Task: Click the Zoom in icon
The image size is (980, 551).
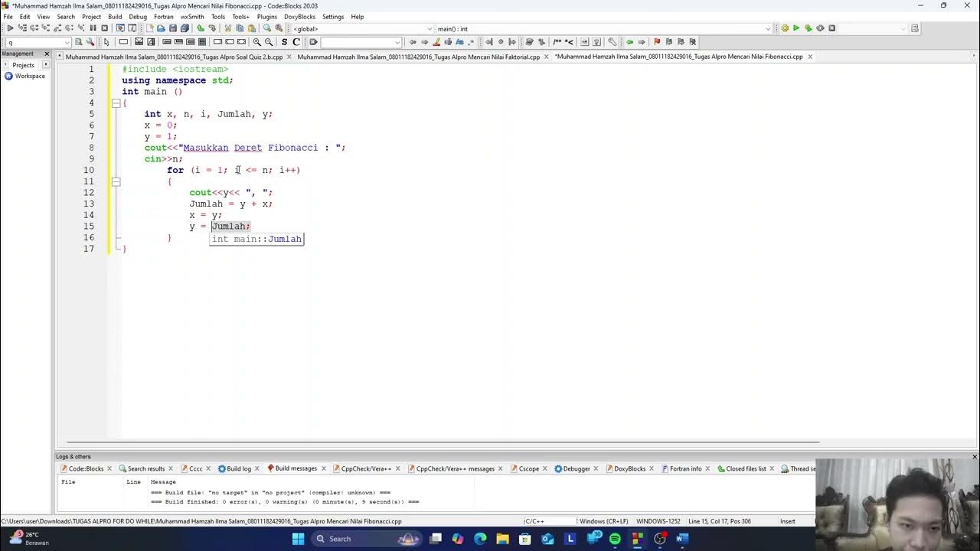Action: (x=256, y=42)
